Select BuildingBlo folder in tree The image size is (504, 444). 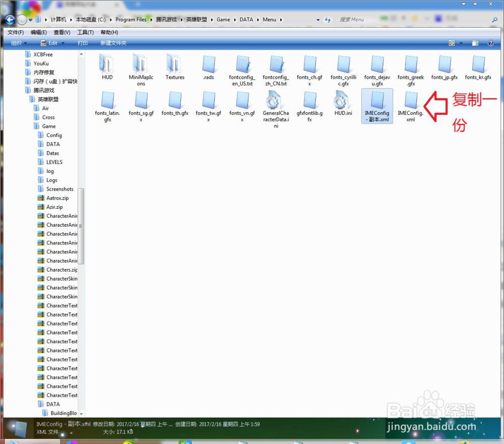[64, 413]
